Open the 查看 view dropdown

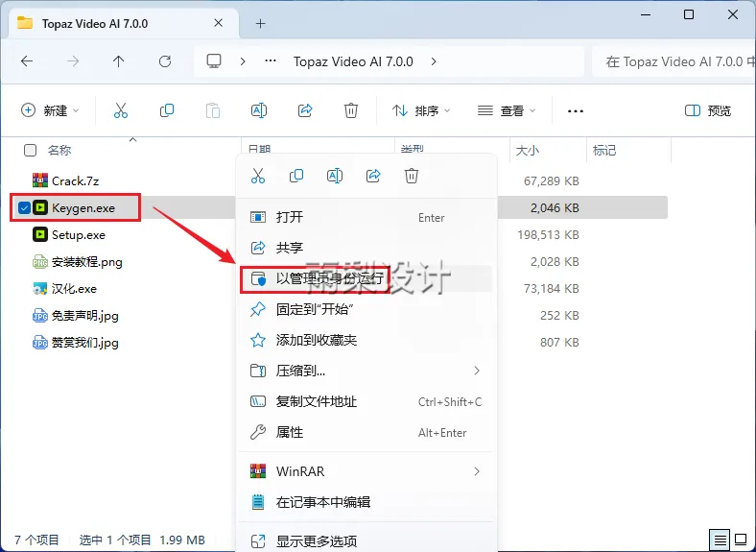coord(507,111)
